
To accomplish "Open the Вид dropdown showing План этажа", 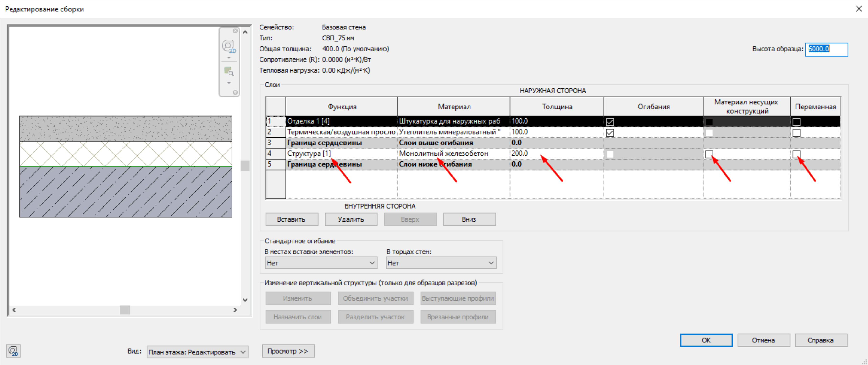I will click(198, 352).
